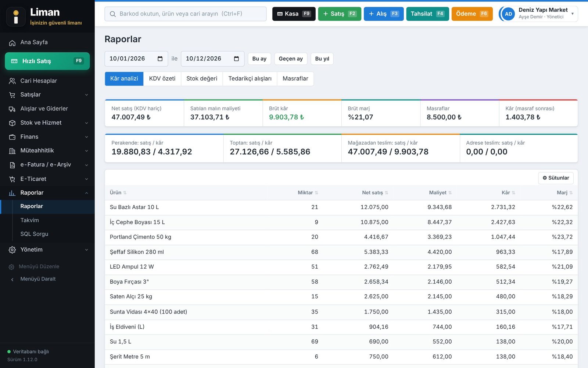588x368 pixels.
Task: Switch to the Masraflar tab
Action: pos(295,79)
